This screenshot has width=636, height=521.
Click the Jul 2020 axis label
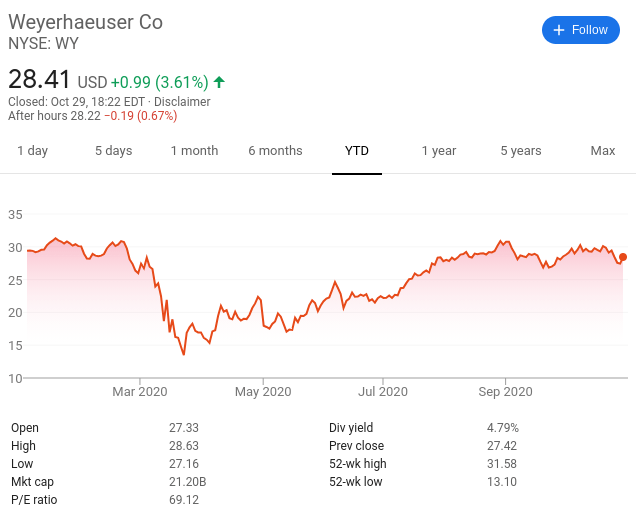[x=383, y=392]
